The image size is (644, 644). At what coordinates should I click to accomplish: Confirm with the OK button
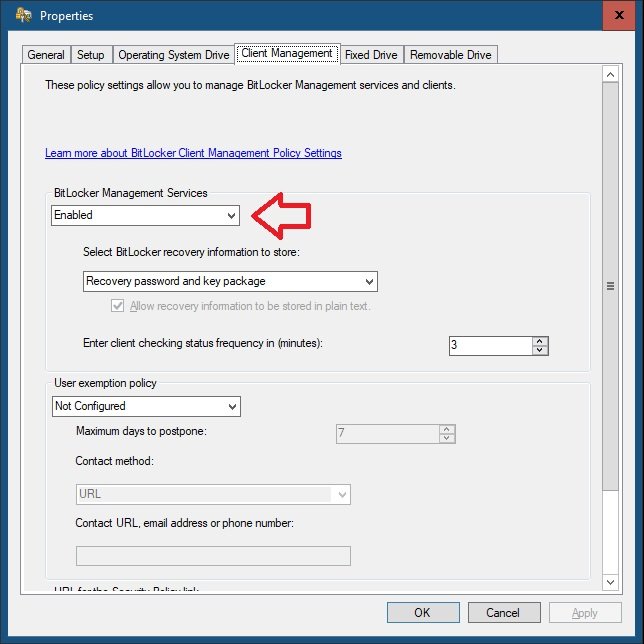pos(423,613)
